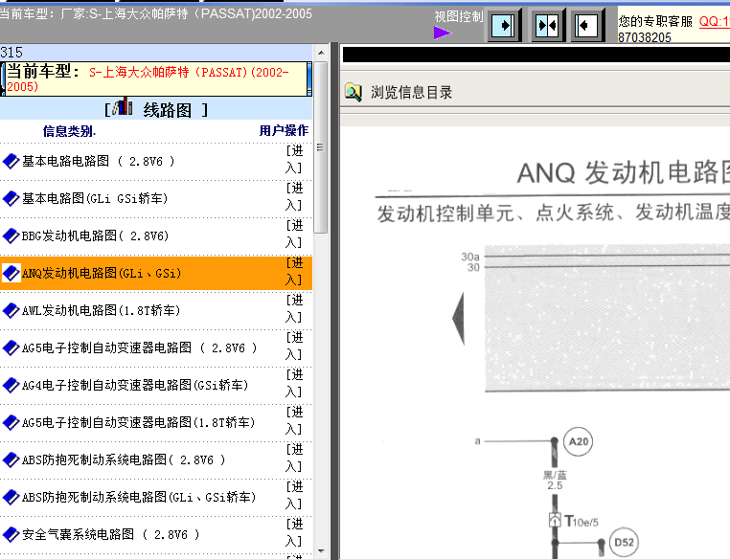Click the left list scrollbar thumb
730x560 pixels.
[320, 147]
